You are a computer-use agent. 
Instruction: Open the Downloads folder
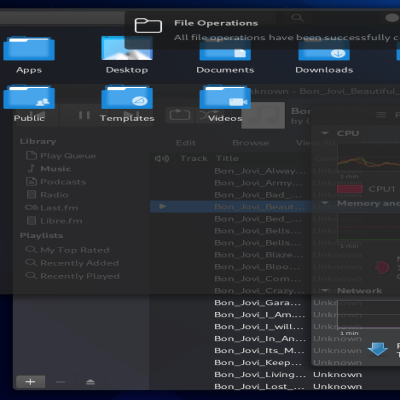point(324,55)
